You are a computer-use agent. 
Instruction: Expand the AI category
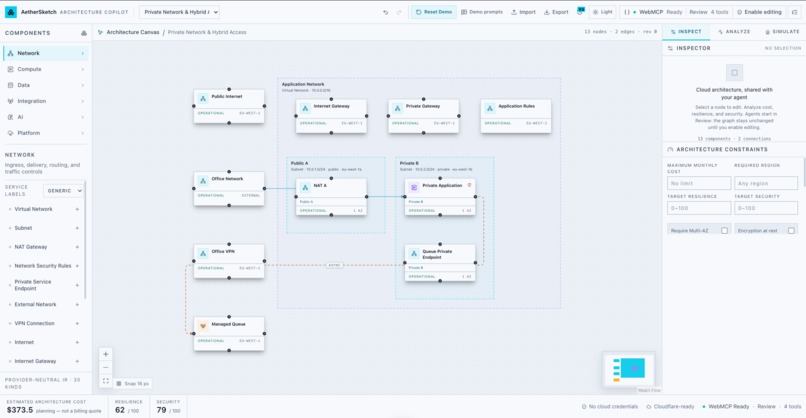(46, 117)
